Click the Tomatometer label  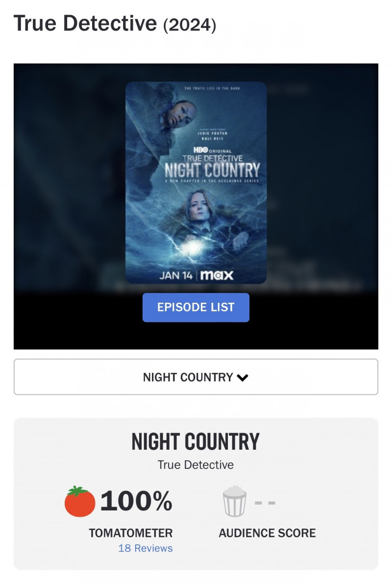click(130, 533)
